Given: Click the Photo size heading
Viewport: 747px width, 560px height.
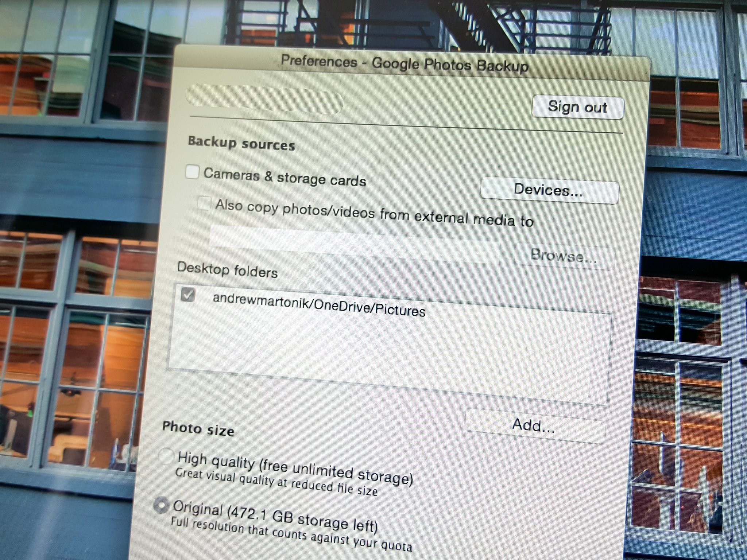Looking at the screenshot, I should 198,428.
